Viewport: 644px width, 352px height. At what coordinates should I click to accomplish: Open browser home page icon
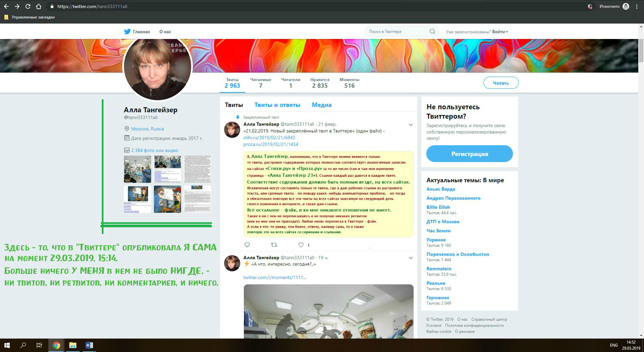tap(39, 6)
